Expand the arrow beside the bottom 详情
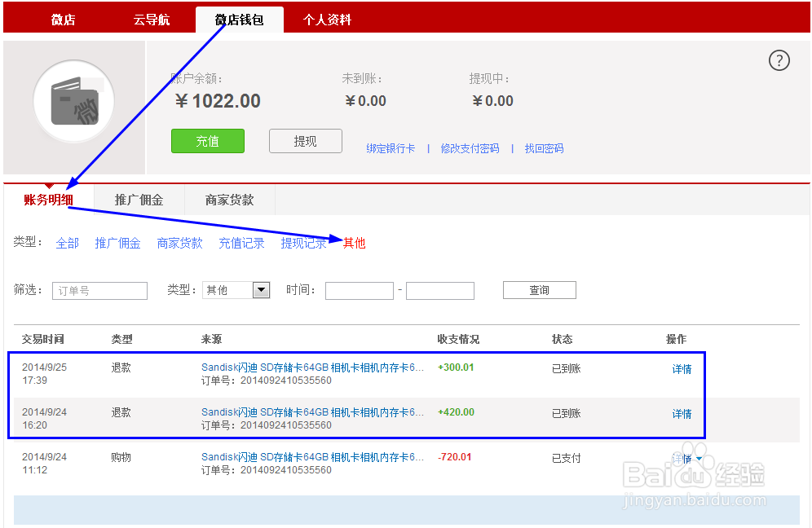The image size is (812, 528). pos(697,459)
